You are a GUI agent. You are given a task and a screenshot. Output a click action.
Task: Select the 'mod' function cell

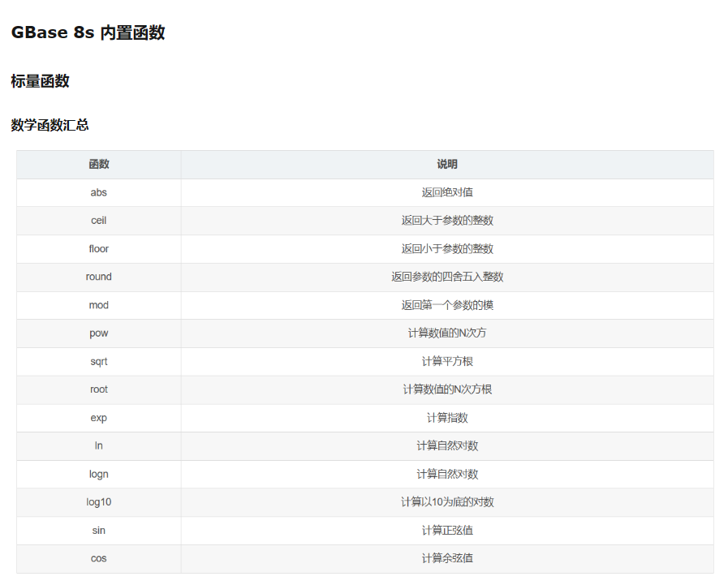pyautogui.click(x=99, y=305)
